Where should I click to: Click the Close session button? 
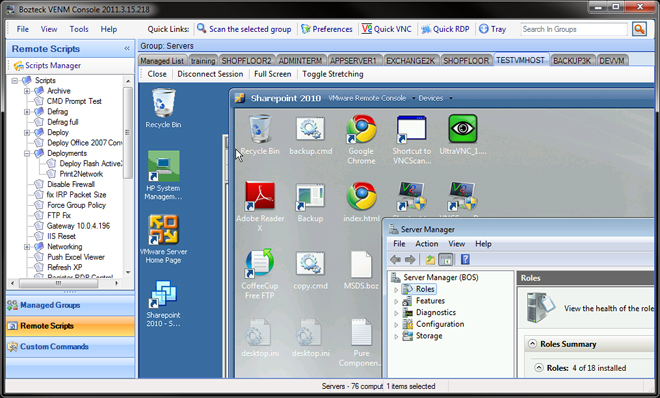click(x=157, y=74)
